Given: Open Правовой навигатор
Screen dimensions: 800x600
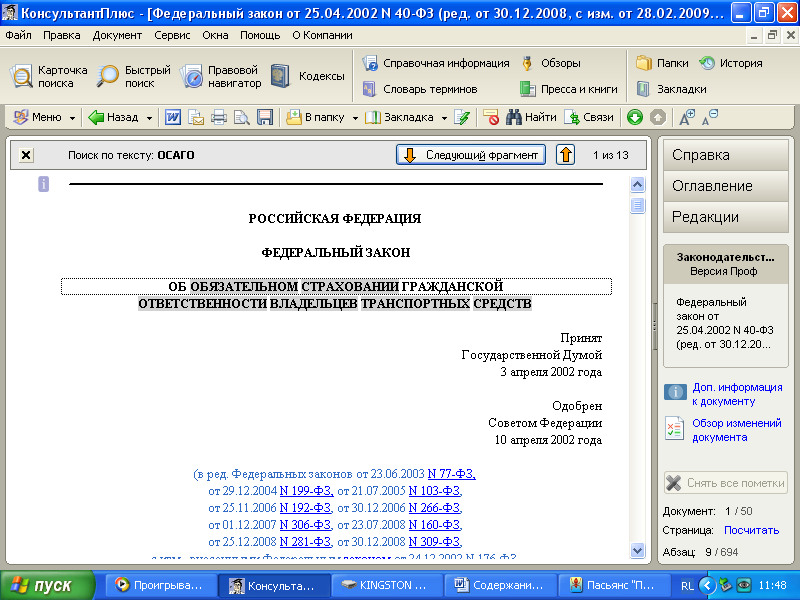Looking at the screenshot, I should click(220, 77).
